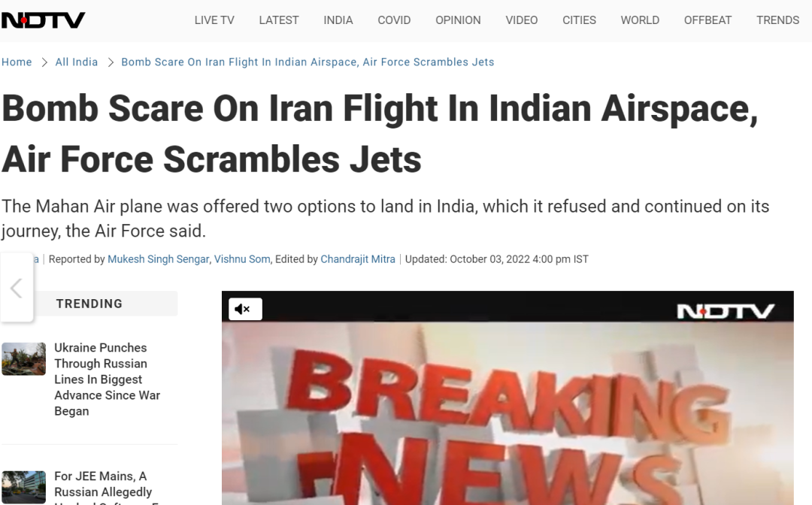Open author Vishnu Som's profile
The image size is (812, 505).
pyautogui.click(x=242, y=259)
